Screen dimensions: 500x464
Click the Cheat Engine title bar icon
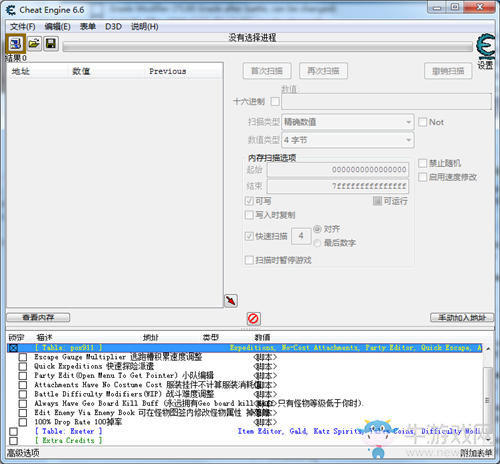click(x=11, y=10)
